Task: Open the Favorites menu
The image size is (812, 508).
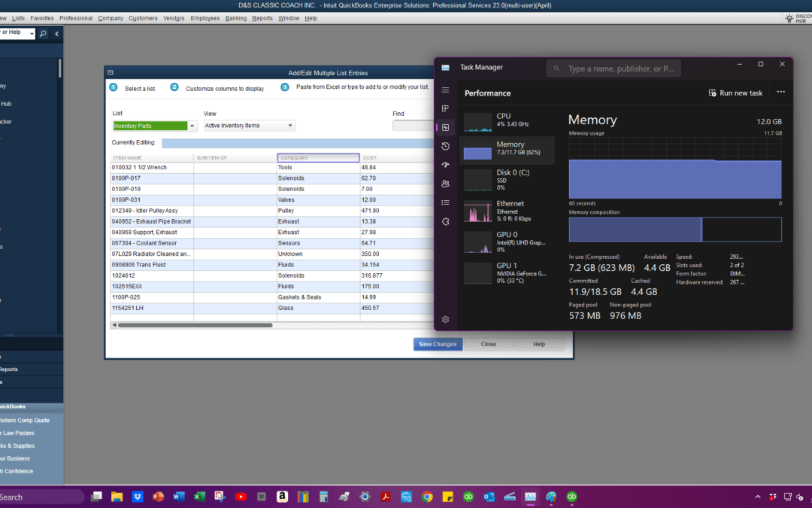Action: [42, 18]
